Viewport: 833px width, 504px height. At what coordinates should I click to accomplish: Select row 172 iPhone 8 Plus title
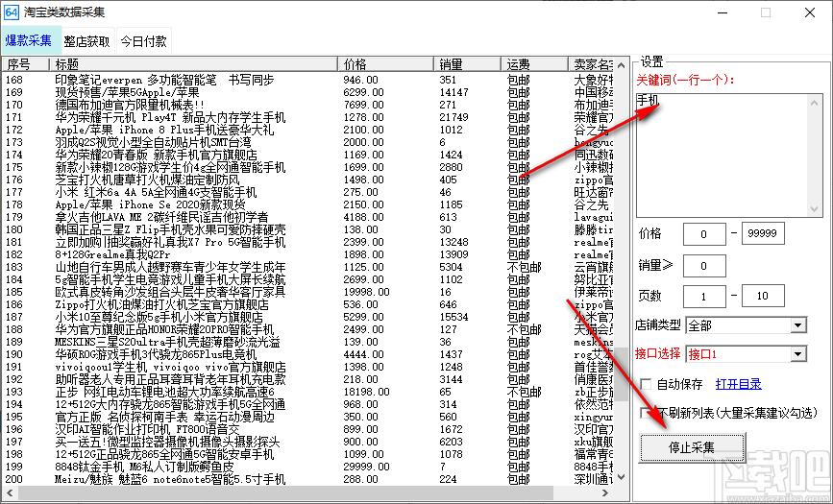coord(164,130)
